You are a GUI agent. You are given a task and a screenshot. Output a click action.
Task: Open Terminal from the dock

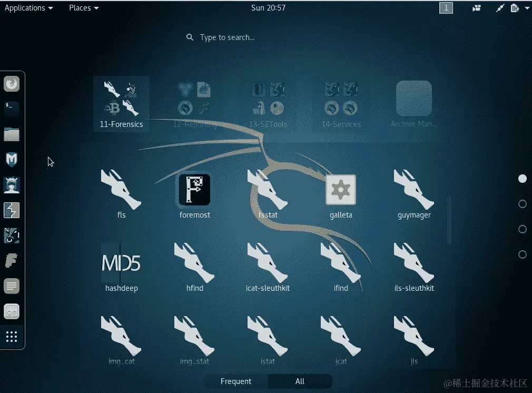pyautogui.click(x=12, y=109)
